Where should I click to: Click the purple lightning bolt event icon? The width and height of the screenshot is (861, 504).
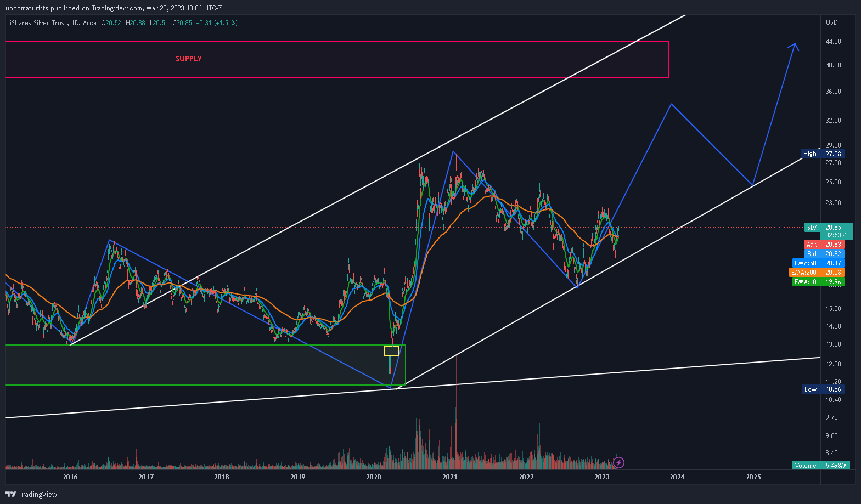click(x=618, y=463)
